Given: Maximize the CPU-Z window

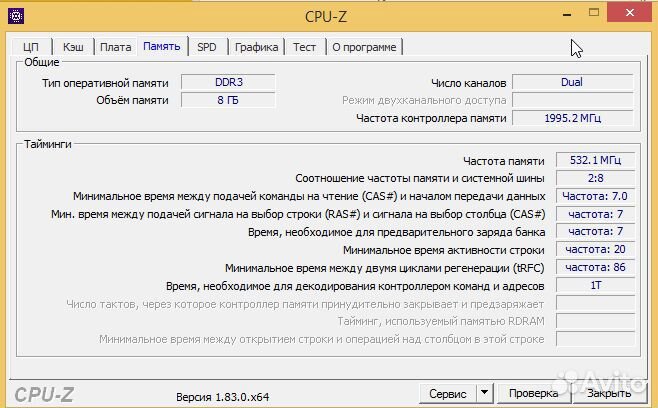Looking at the screenshot, I should 594,13.
